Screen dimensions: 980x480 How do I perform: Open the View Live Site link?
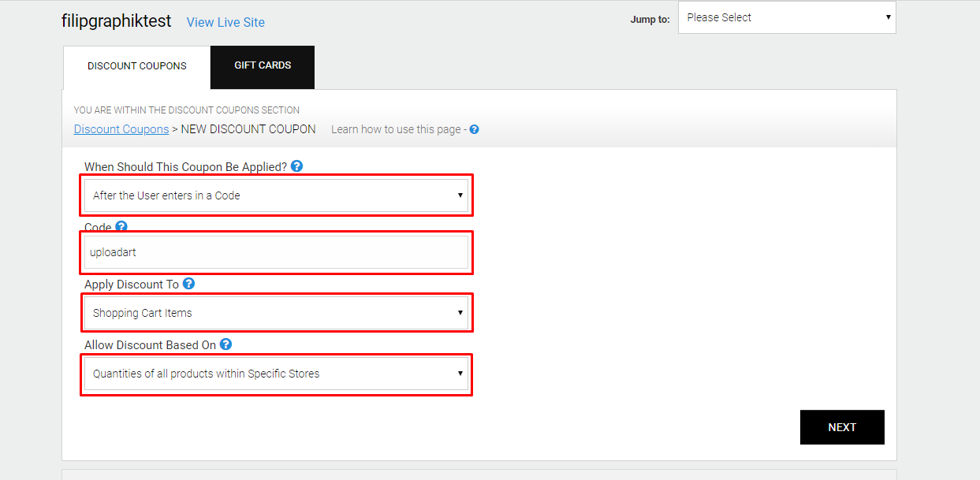tap(225, 22)
